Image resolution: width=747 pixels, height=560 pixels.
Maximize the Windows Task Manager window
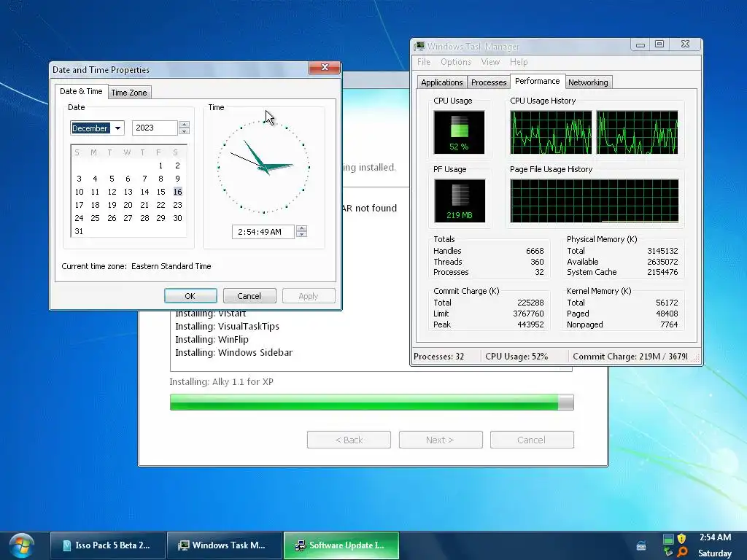coord(659,44)
